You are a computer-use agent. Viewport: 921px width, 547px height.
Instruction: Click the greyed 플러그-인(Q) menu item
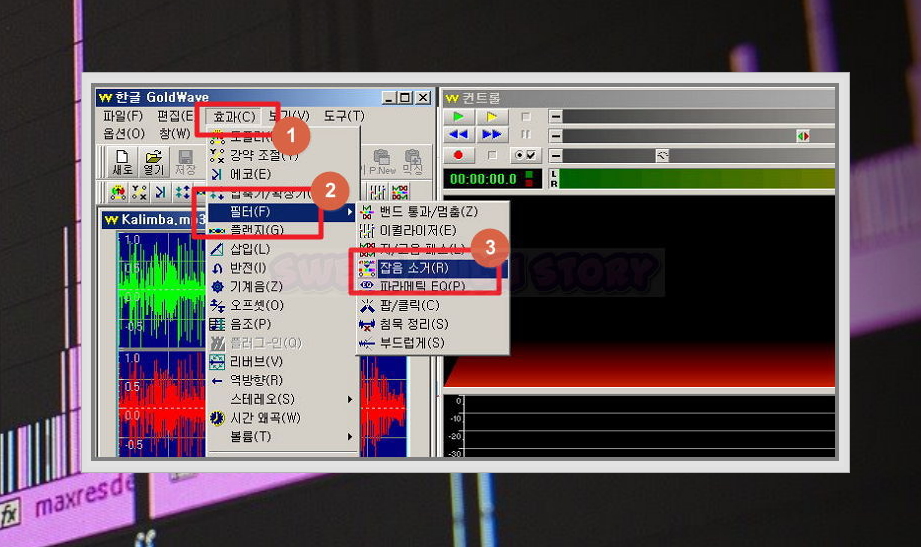tap(283, 343)
